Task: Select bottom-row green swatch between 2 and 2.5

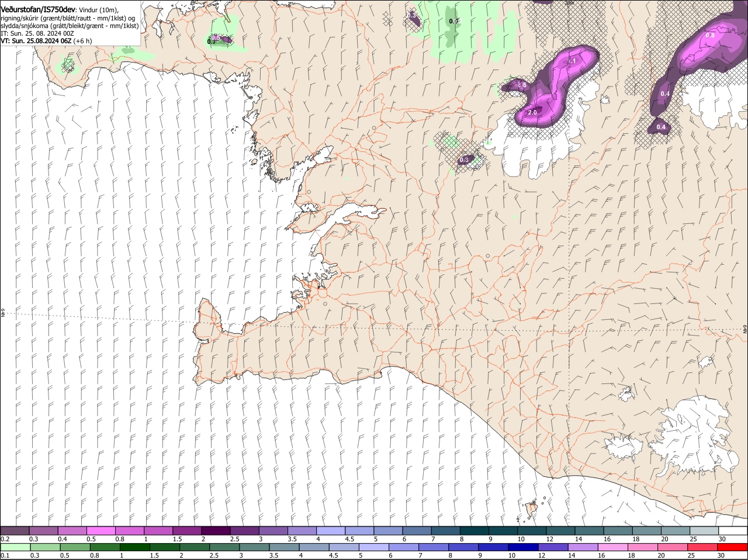Action: click(x=195, y=547)
